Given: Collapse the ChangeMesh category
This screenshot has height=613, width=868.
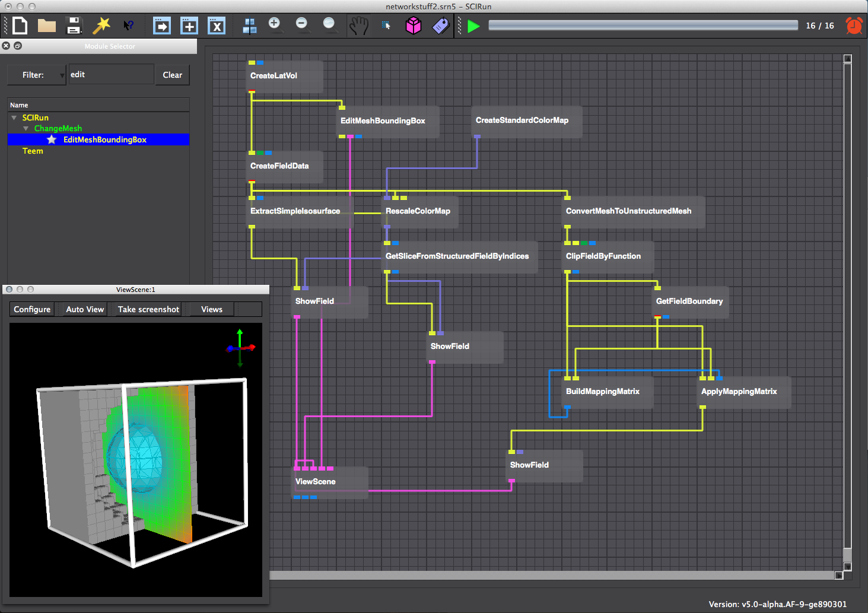Looking at the screenshot, I should click(26, 128).
